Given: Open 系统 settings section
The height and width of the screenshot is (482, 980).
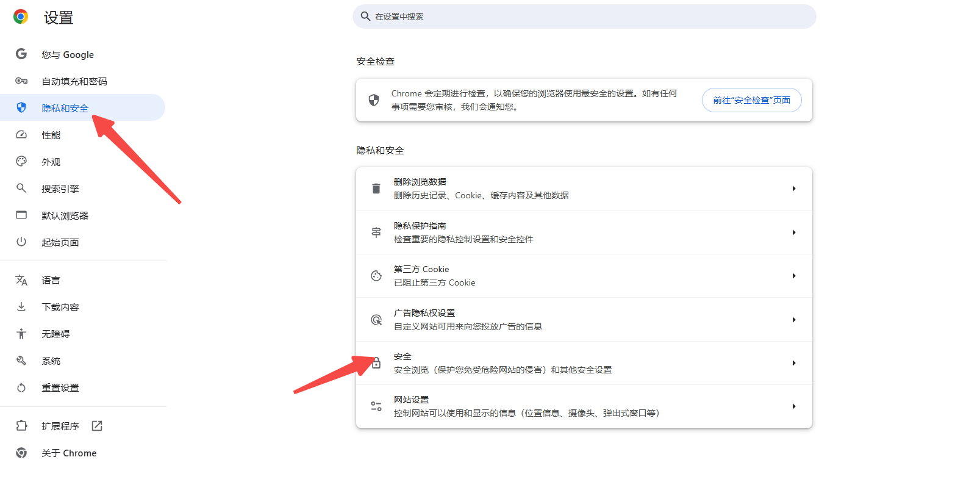Looking at the screenshot, I should [82, 361].
